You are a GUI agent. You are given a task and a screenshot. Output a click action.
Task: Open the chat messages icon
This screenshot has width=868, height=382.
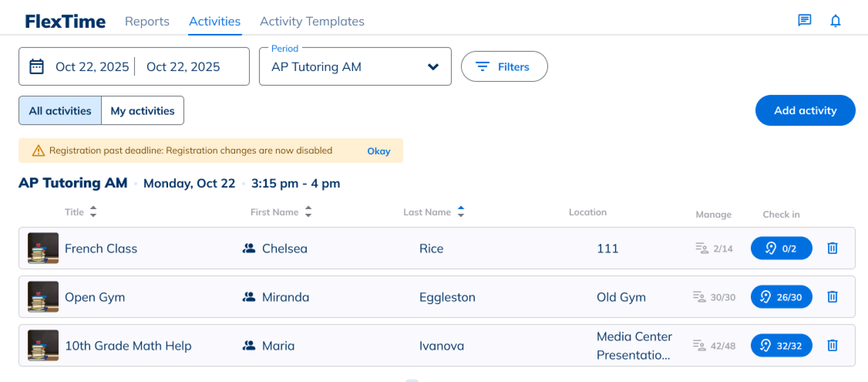tap(805, 20)
